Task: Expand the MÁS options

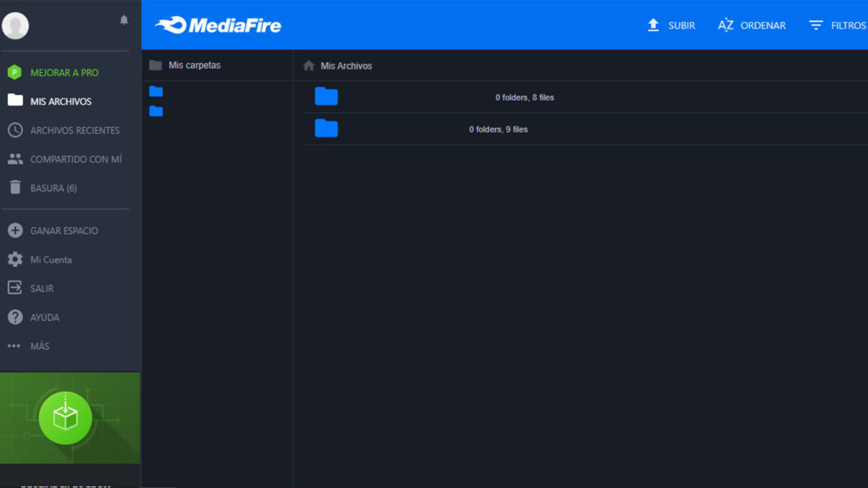Action: pyautogui.click(x=40, y=346)
